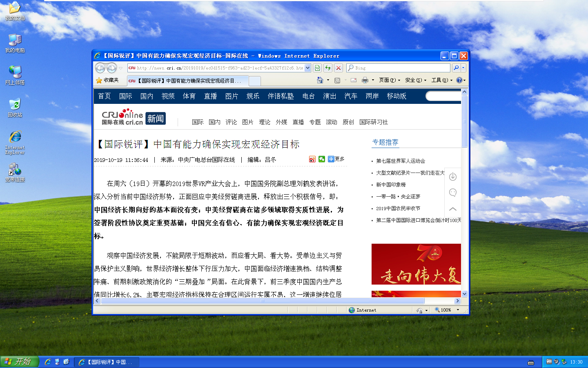The height and width of the screenshot is (368, 588).
Task: Click the vertical scrollbar down arrow
Action: (x=464, y=294)
